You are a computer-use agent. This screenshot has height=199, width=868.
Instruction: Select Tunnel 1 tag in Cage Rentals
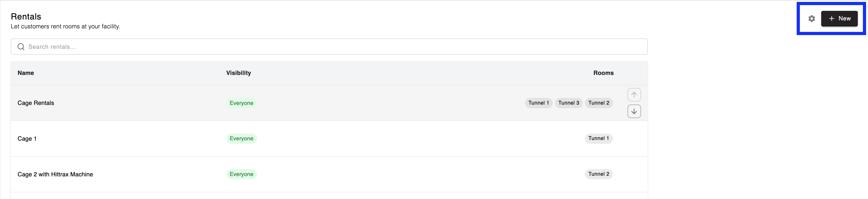pyautogui.click(x=538, y=103)
